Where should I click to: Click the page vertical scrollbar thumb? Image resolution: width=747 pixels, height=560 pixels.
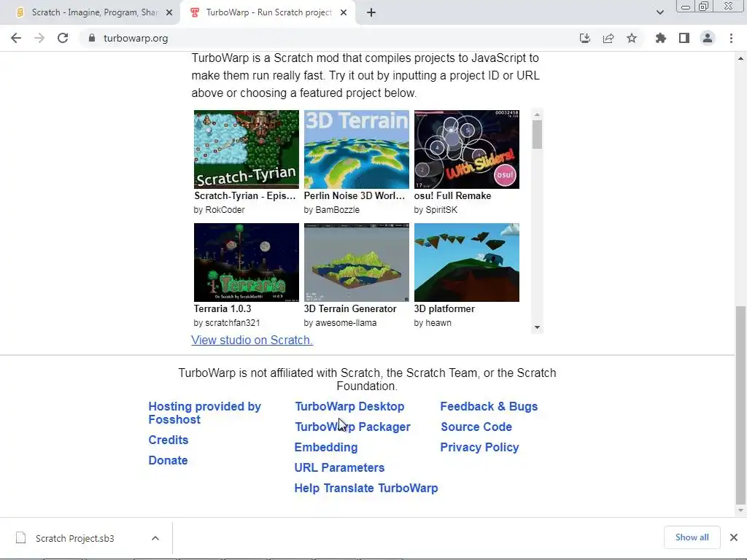[x=740, y=405]
